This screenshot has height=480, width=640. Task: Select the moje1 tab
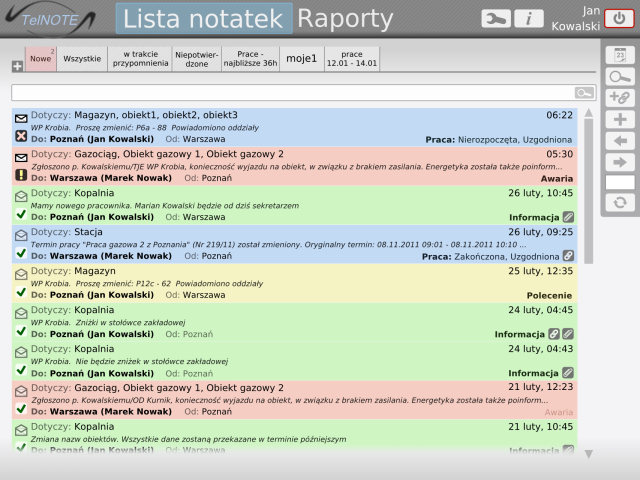[x=301, y=60]
